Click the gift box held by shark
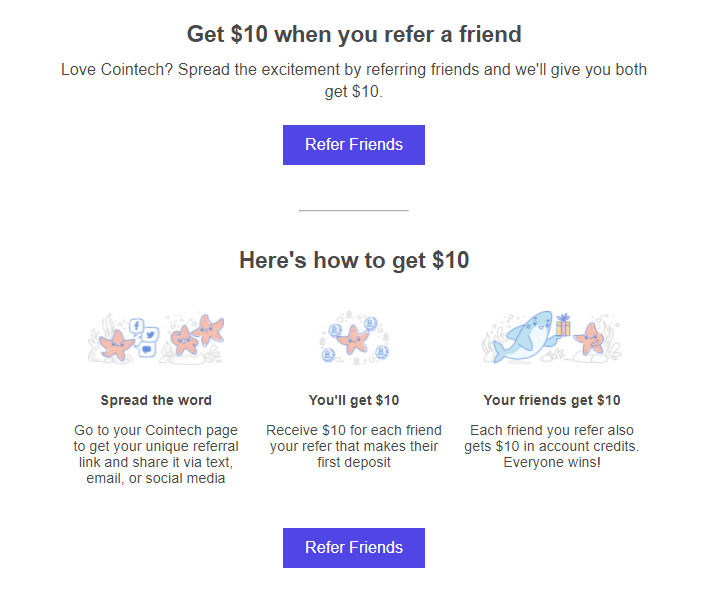 [x=563, y=325]
